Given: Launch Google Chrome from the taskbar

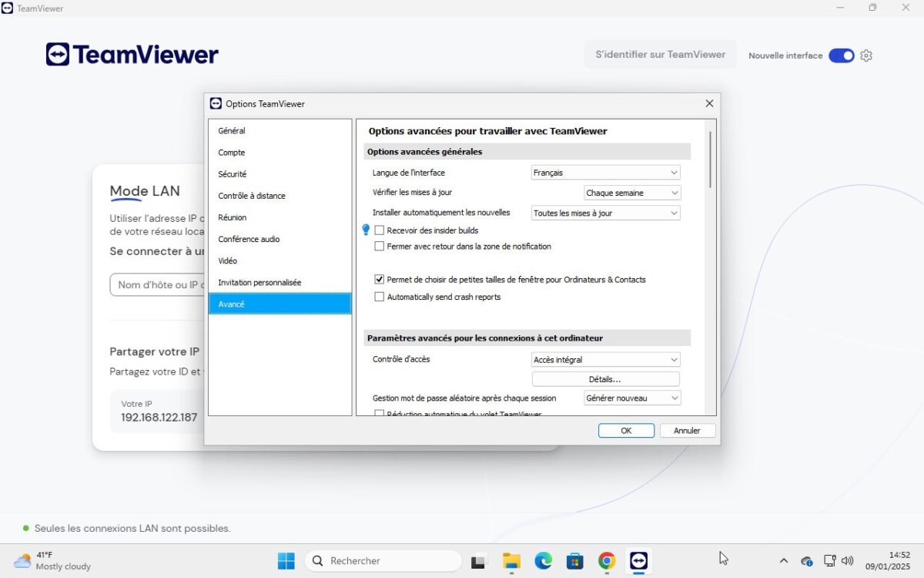Looking at the screenshot, I should point(607,560).
